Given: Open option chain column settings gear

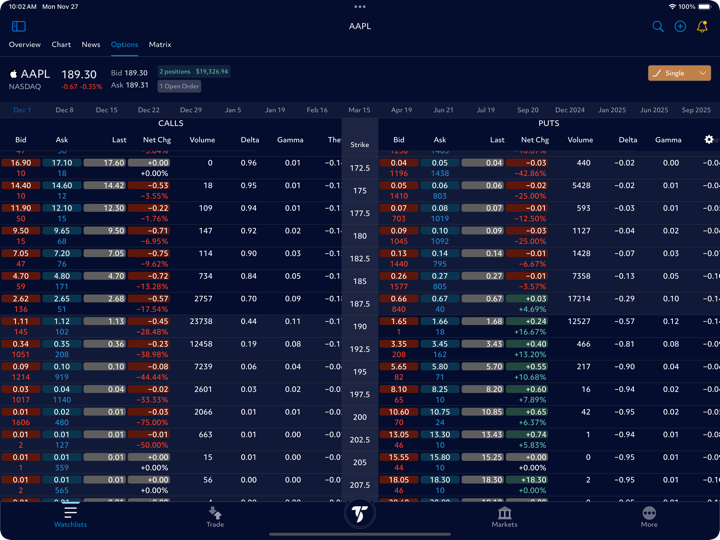Looking at the screenshot, I should (709, 140).
